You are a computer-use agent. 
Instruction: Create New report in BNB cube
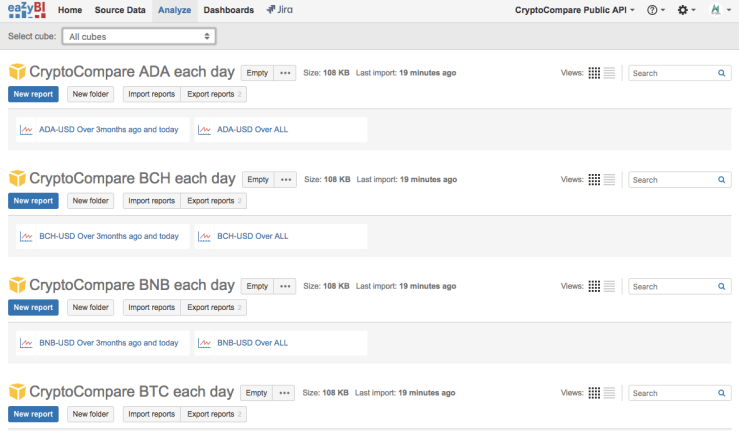click(x=33, y=308)
